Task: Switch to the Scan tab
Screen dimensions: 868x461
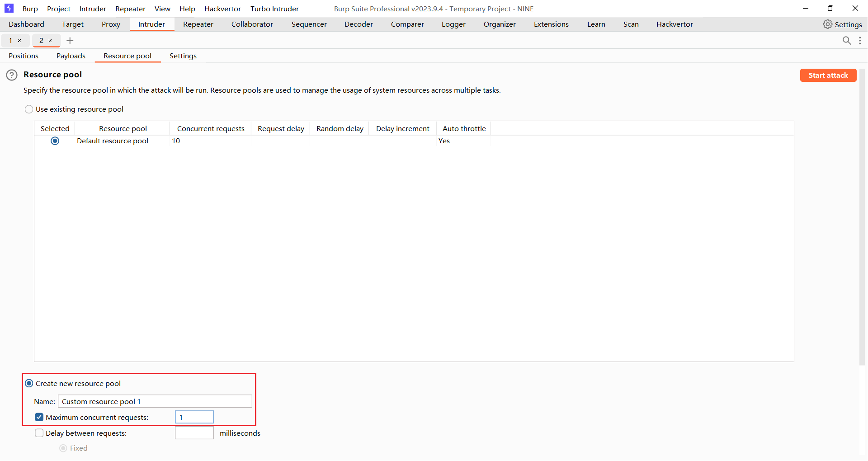Action: pos(631,24)
